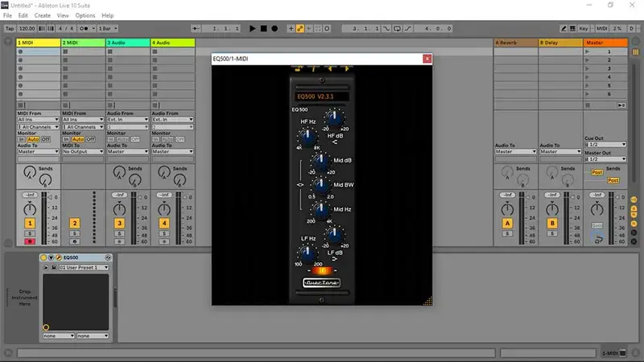Viewport: 644px width, 362px height.
Task: Select the Master track header
Action: coord(605,43)
